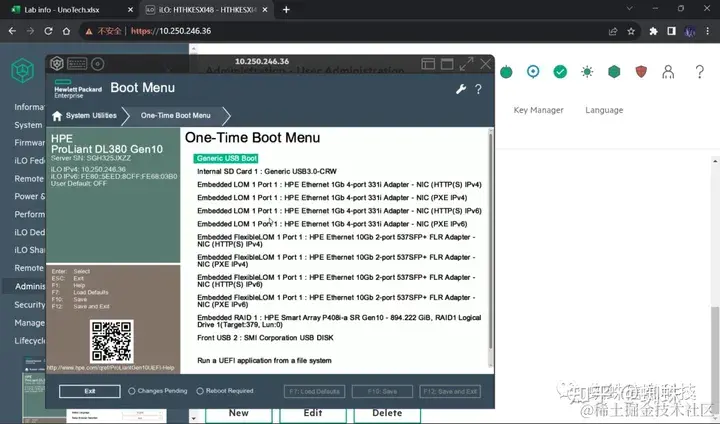Open the Chrome three-dot menu
The height and width of the screenshot is (424, 720).
click(x=707, y=31)
